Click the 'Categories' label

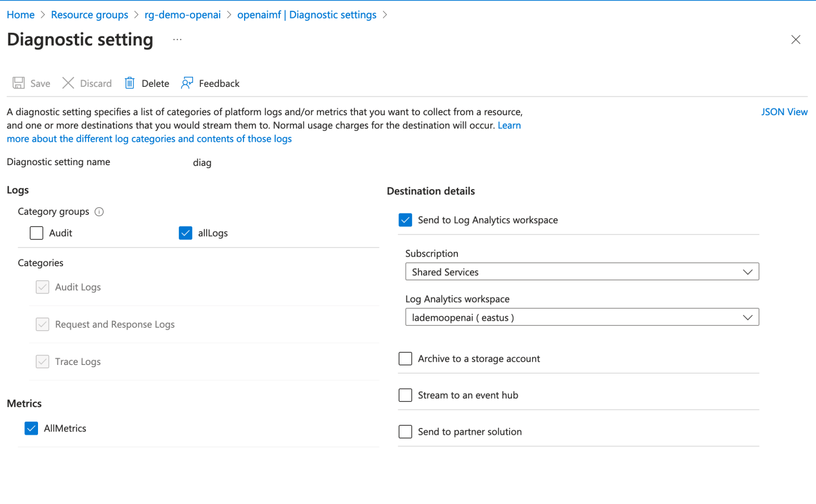coord(40,263)
